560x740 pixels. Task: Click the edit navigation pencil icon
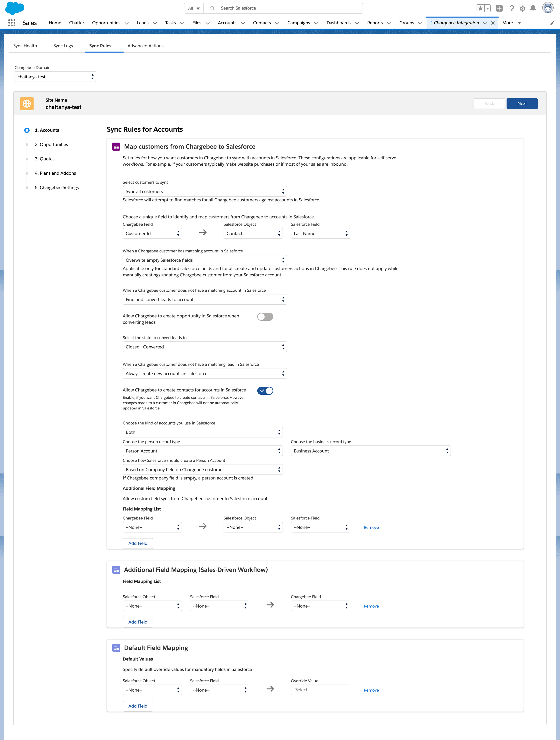552,23
